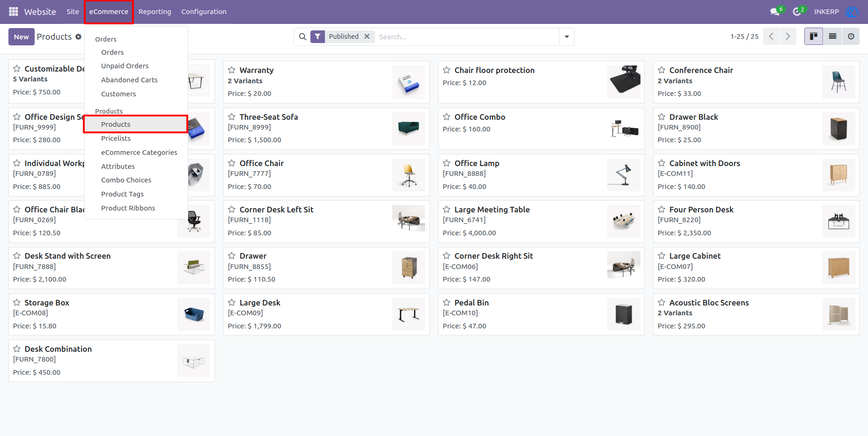This screenshot has width=868, height=436.
Task: Open the Reporting menu
Action: coord(155,12)
